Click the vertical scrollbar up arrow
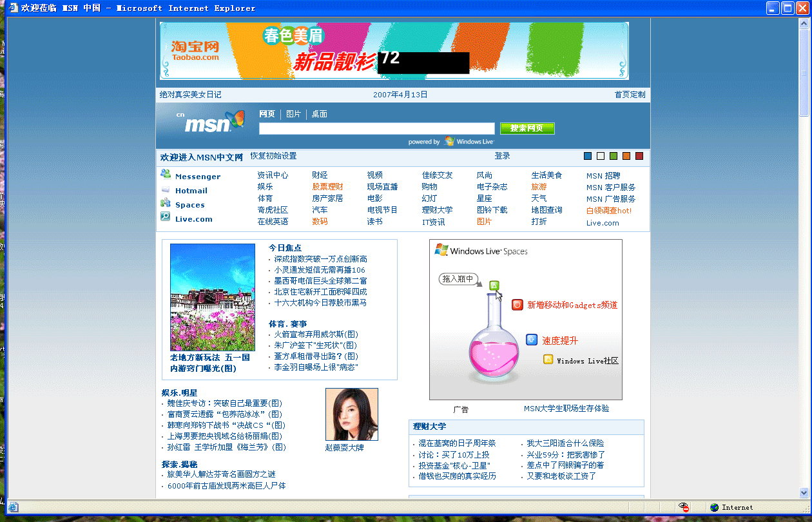 pyautogui.click(x=804, y=24)
